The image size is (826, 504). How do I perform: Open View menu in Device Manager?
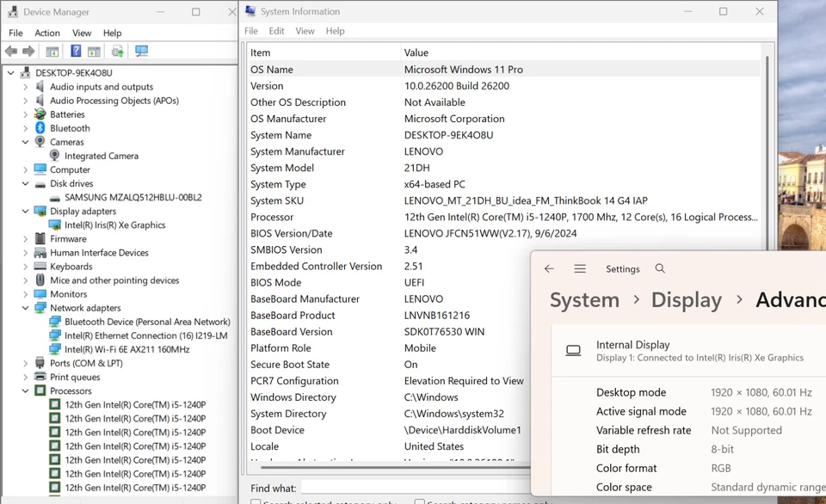(82, 33)
